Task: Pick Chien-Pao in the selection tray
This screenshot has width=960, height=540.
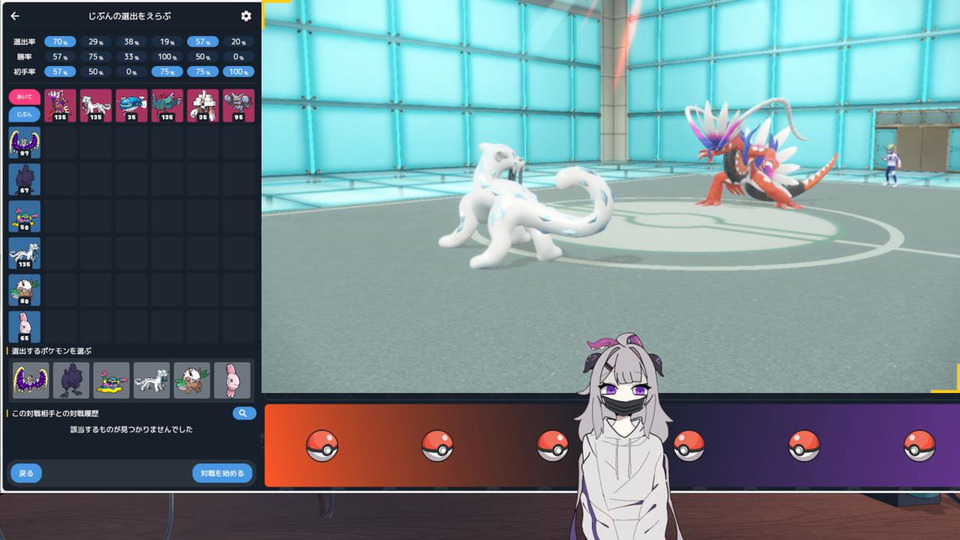Action: [151, 380]
